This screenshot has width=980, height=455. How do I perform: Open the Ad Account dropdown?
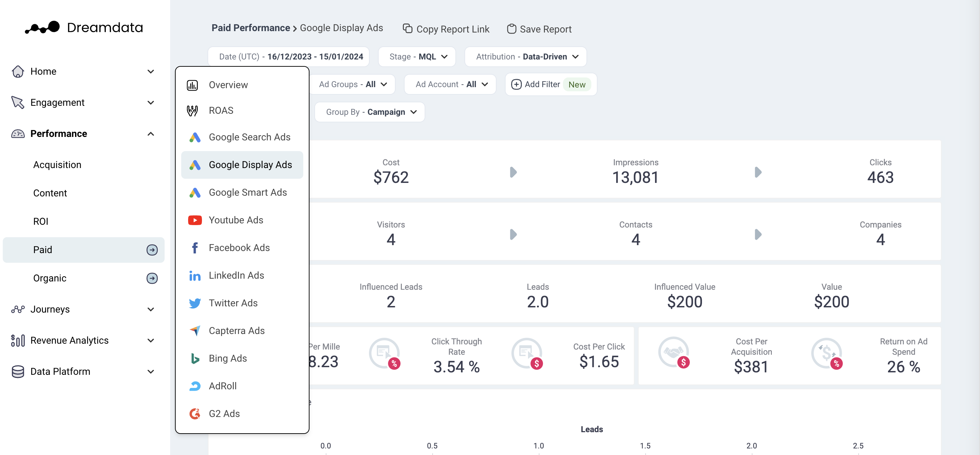[450, 84]
